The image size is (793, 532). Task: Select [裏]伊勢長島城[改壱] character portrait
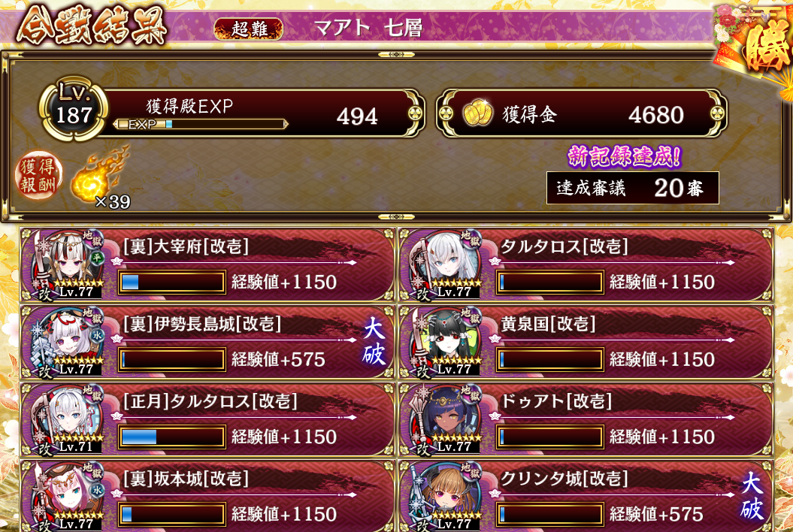[67, 342]
